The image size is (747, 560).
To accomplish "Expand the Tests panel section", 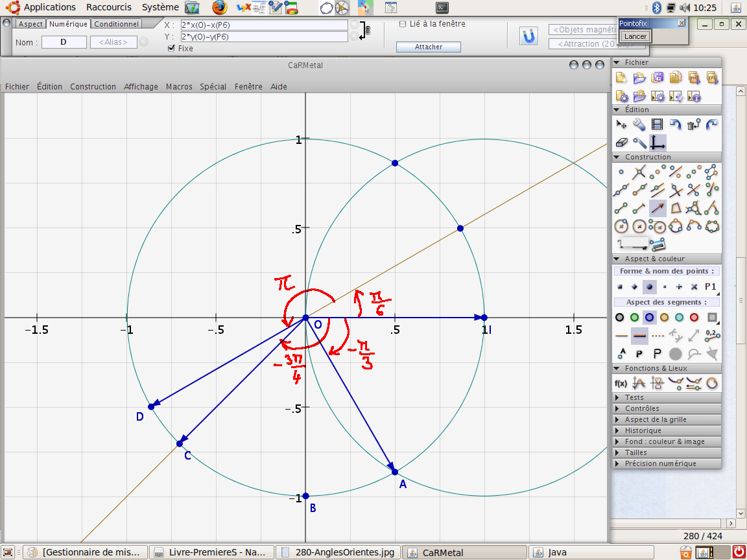I will 634,397.
